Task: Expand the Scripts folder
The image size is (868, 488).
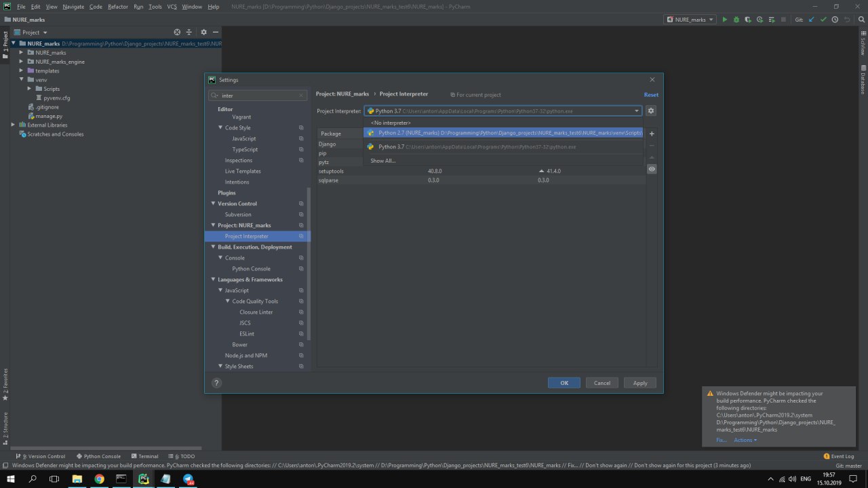Action: (30, 89)
